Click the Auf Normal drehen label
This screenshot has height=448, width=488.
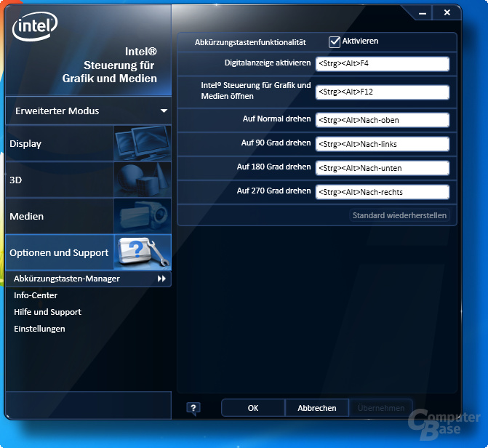click(276, 119)
